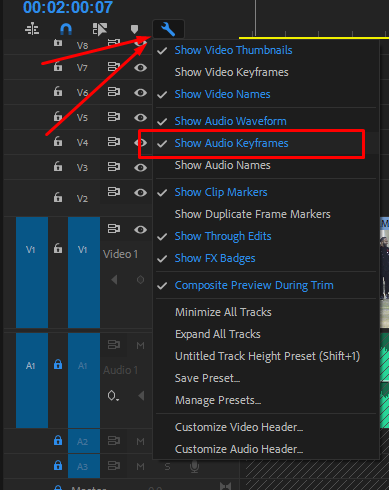This screenshot has height=490, width=389.
Task: Go to previous keyframe on Video 1
Action: (114, 279)
